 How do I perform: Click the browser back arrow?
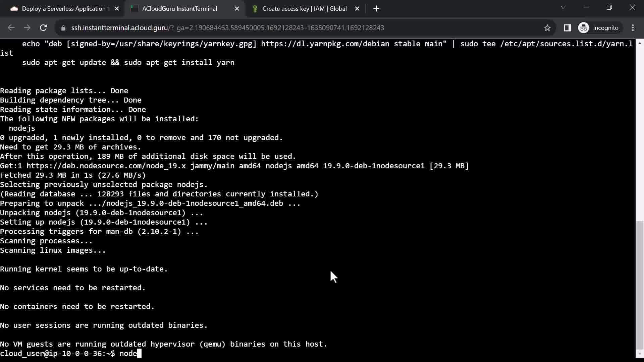(x=11, y=28)
